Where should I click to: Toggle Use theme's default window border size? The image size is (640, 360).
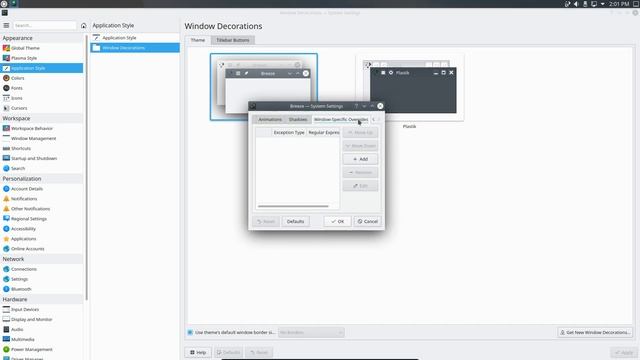click(x=190, y=332)
